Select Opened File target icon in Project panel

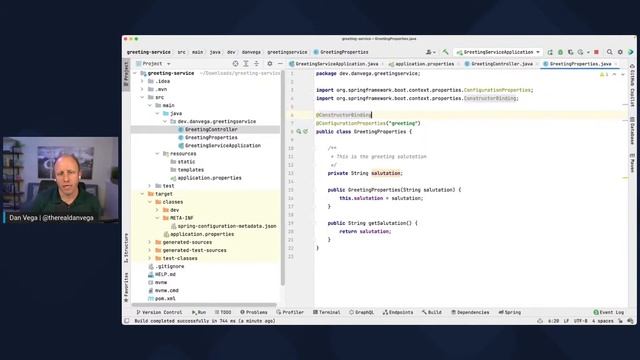(x=236, y=64)
